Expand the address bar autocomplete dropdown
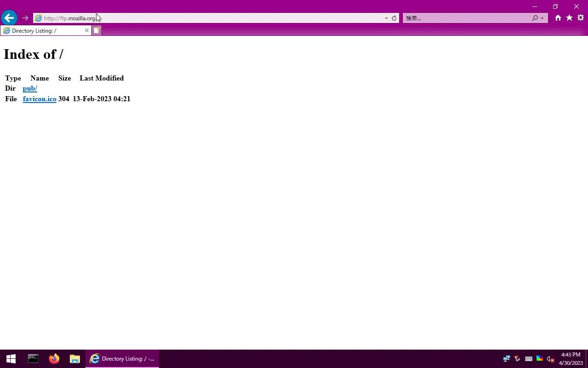Screen dimensions: 588x368 coord(386,18)
